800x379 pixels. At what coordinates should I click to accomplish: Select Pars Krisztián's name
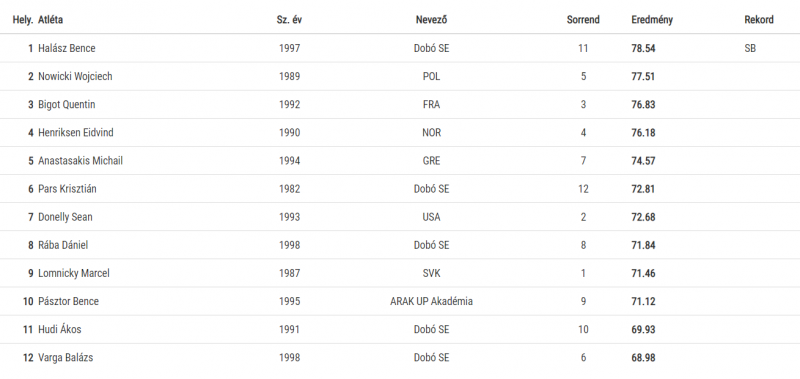[67, 189]
